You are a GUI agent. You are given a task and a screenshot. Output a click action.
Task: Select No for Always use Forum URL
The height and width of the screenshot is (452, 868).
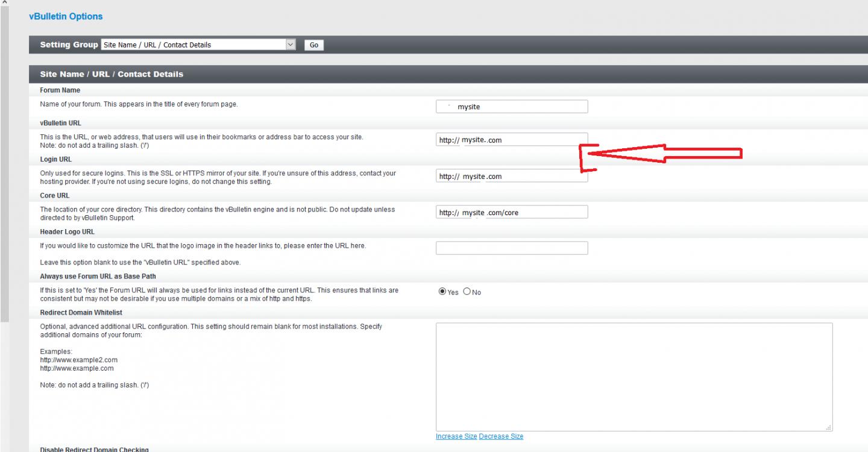467,292
